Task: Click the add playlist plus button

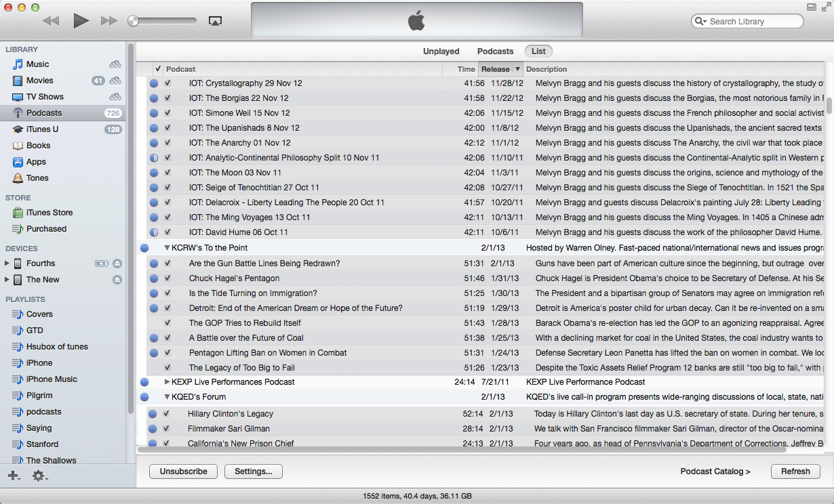Action: click(x=14, y=476)
